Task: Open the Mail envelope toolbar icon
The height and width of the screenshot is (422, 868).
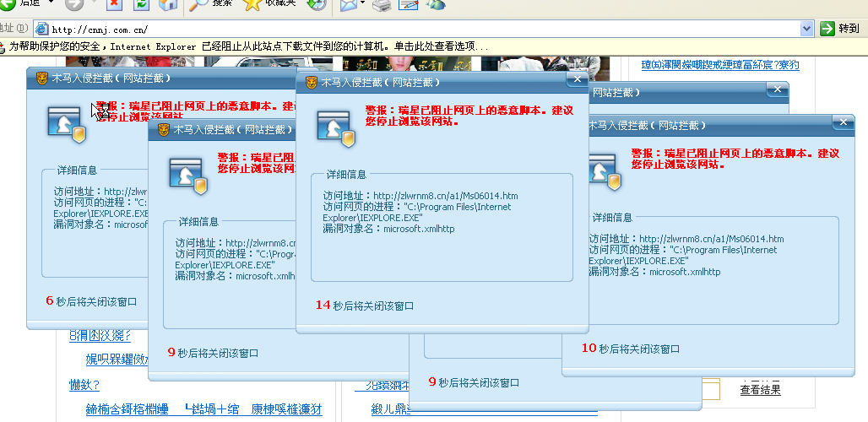Action: coord(348,5)
